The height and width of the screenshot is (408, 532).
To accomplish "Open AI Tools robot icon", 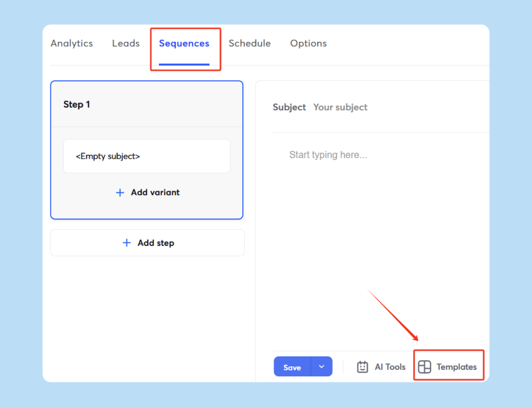I will tap(363, 367).
